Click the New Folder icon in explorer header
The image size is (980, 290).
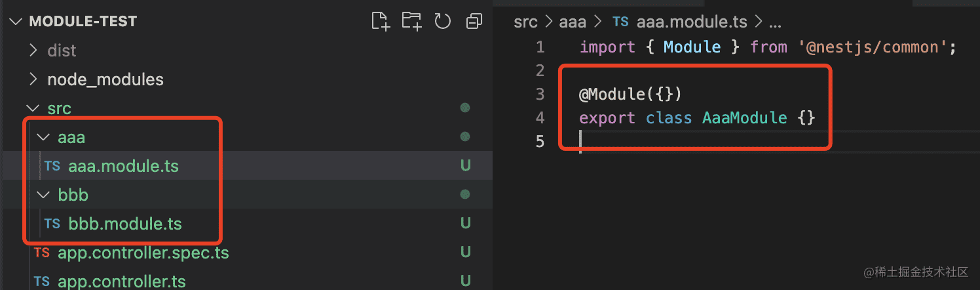[x=411, y=22]
